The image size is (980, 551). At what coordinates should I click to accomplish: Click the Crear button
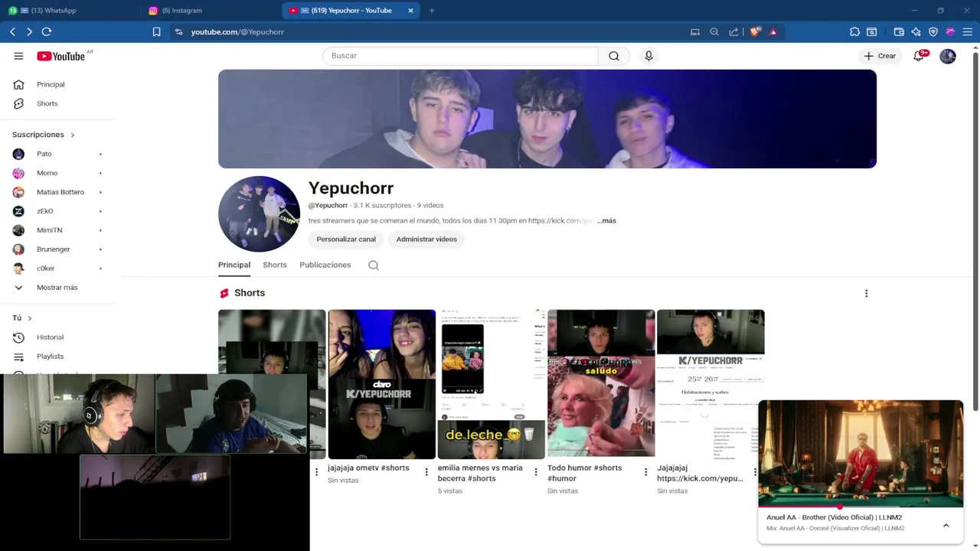tap(880, 56)
